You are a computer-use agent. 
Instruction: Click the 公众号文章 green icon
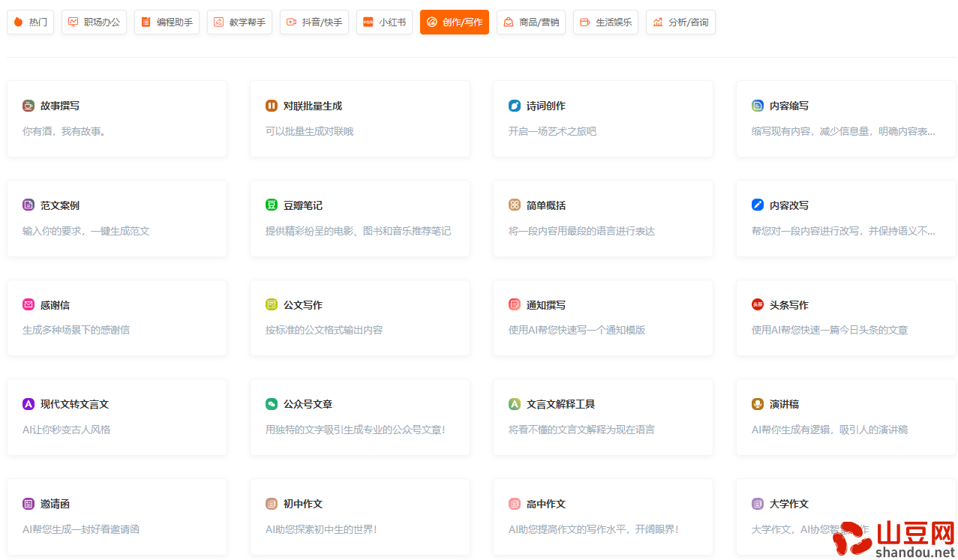coord(271,404)
